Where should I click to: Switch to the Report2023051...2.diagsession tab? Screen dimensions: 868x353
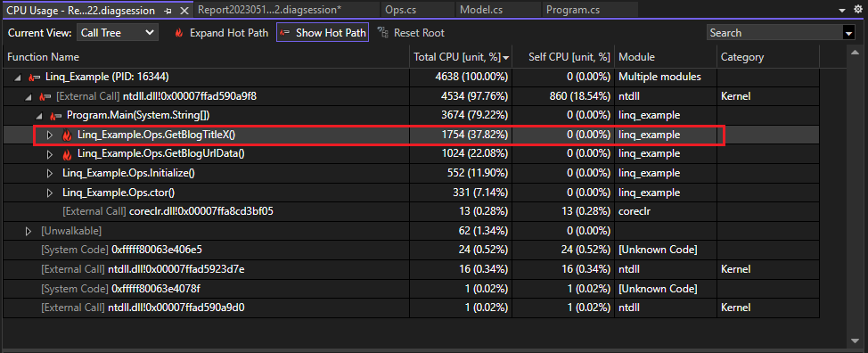[x=287, y=10]
